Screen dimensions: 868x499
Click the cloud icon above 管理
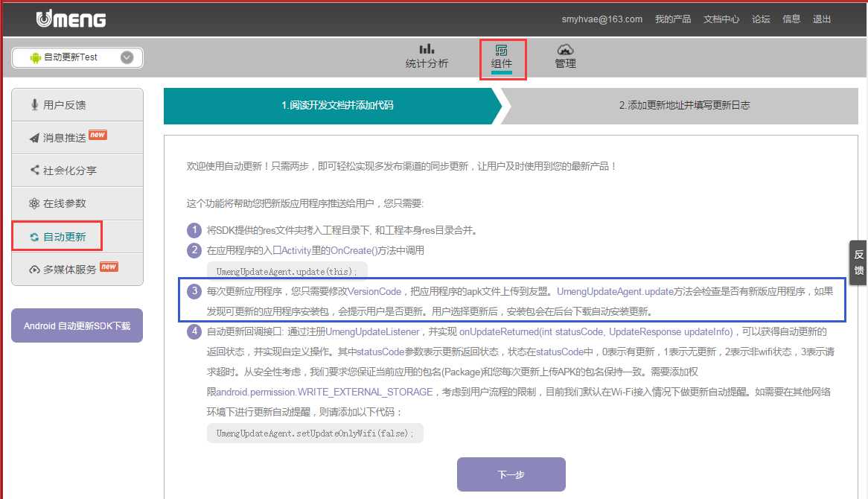point(565,49)
